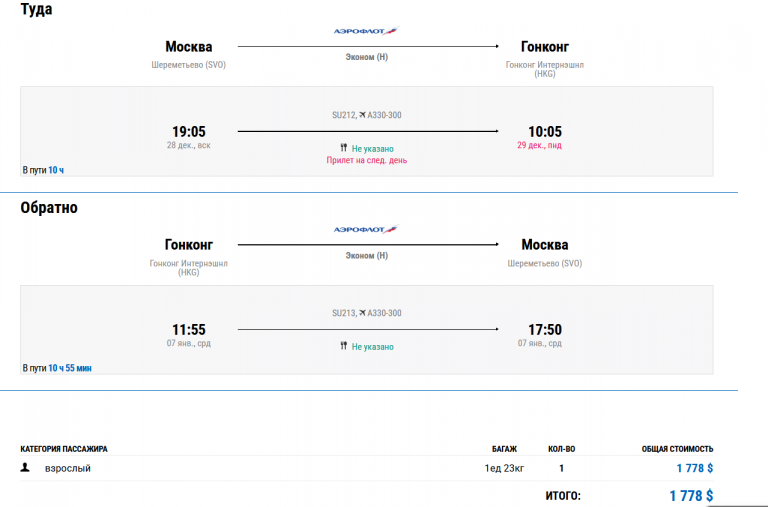
Task: Click the return travel time '10 ч 55 мин'
Action: click(x=70, y=368)
